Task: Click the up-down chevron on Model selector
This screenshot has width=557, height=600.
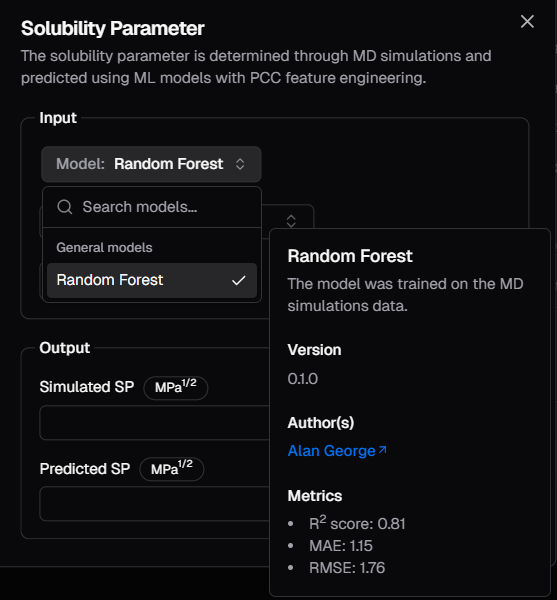Action: 240,164
